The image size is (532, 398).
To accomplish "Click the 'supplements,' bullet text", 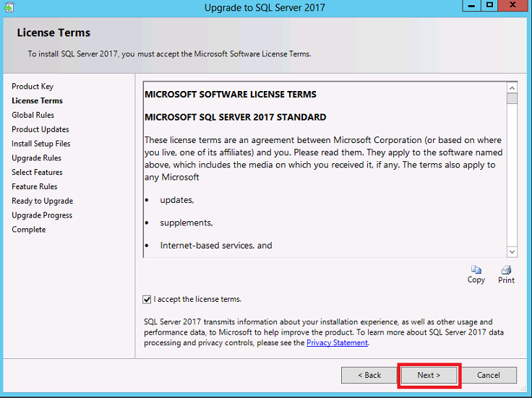I will tap(186, 222).
